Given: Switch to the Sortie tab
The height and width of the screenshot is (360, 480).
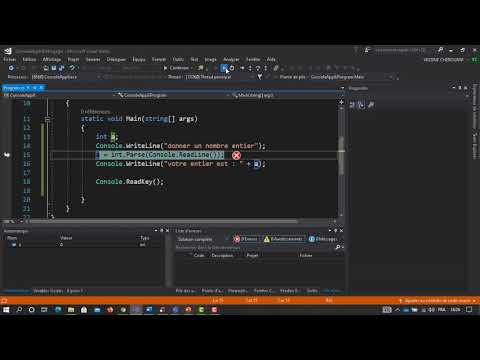Looking at the screenshot, I should (x=312, y=291).
